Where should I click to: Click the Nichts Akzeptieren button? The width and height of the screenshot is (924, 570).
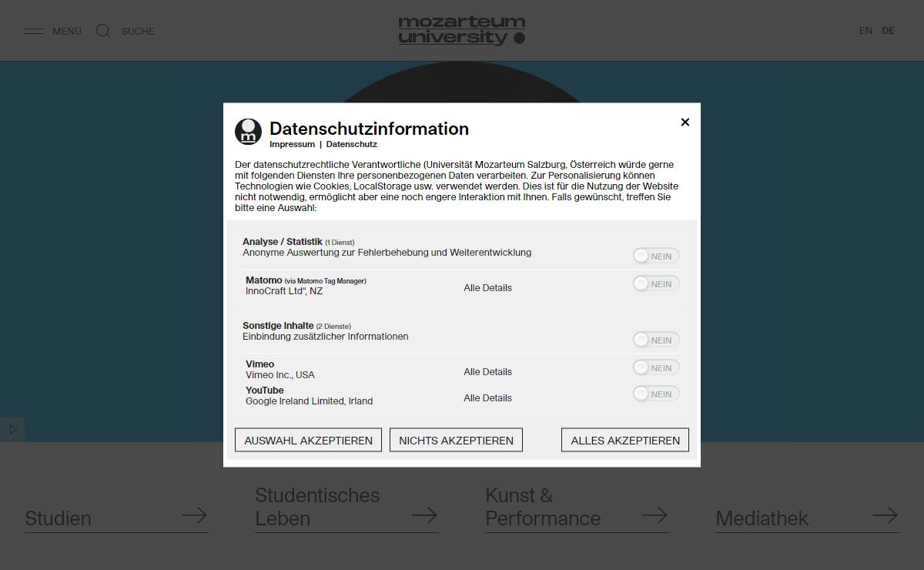coord(456,440)
